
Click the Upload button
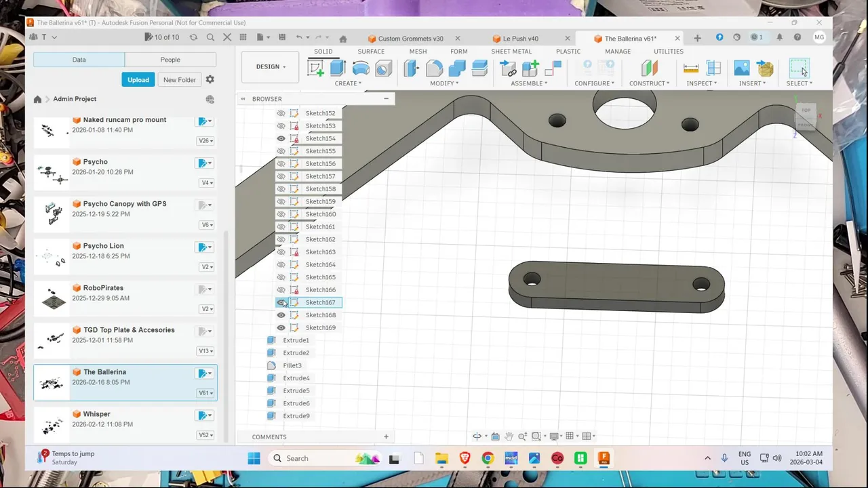138,79
